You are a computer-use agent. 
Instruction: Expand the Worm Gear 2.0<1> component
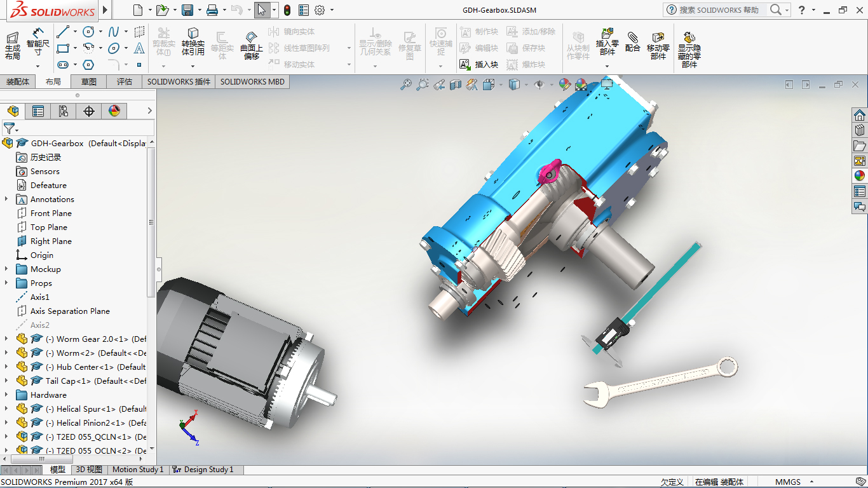click(x=6, y=339)
